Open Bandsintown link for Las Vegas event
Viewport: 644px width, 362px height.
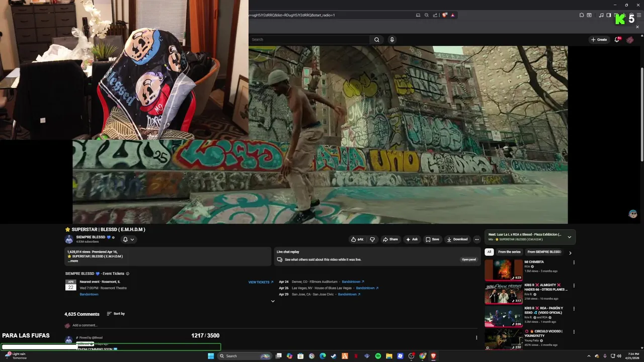(x=367, y=288)
